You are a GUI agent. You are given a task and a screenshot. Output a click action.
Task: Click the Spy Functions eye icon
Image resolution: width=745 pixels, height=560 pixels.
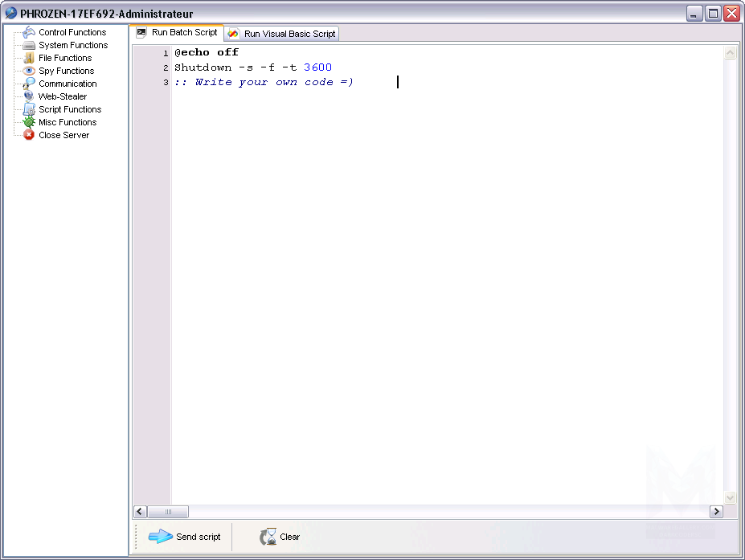point(29,71)
